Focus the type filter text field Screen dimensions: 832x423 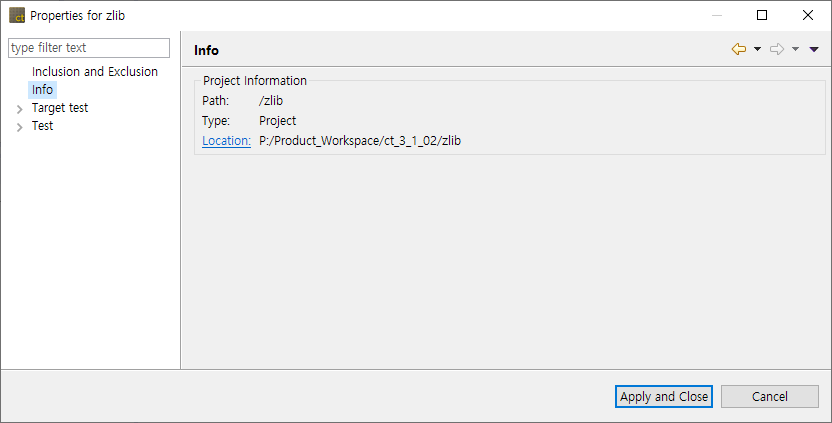[x=90, y=48]
